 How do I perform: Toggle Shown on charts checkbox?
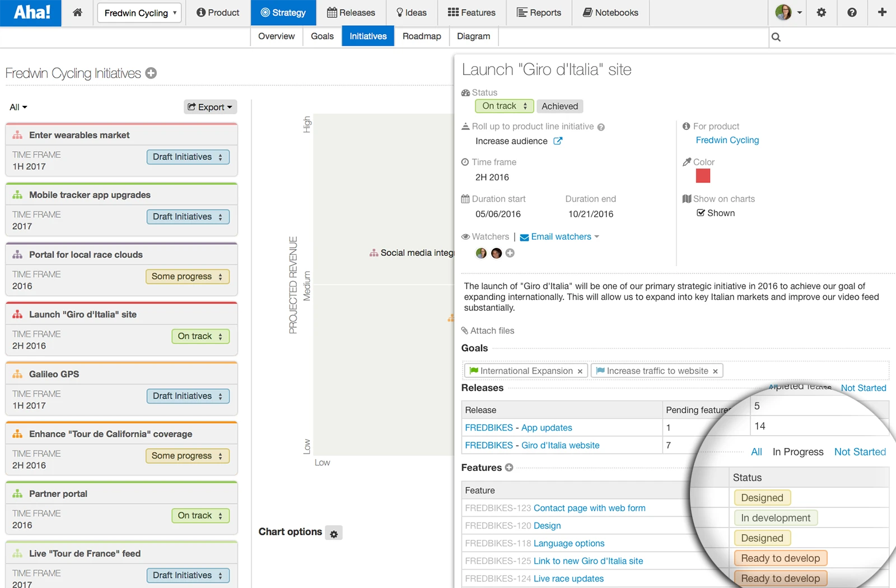click(x=701, y=213)
